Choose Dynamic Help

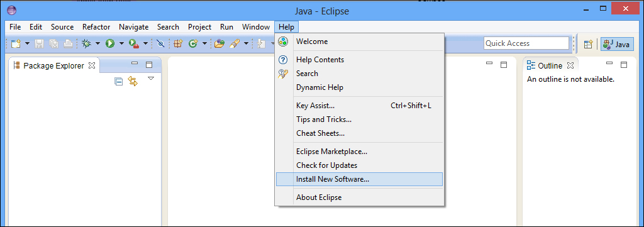359,87
